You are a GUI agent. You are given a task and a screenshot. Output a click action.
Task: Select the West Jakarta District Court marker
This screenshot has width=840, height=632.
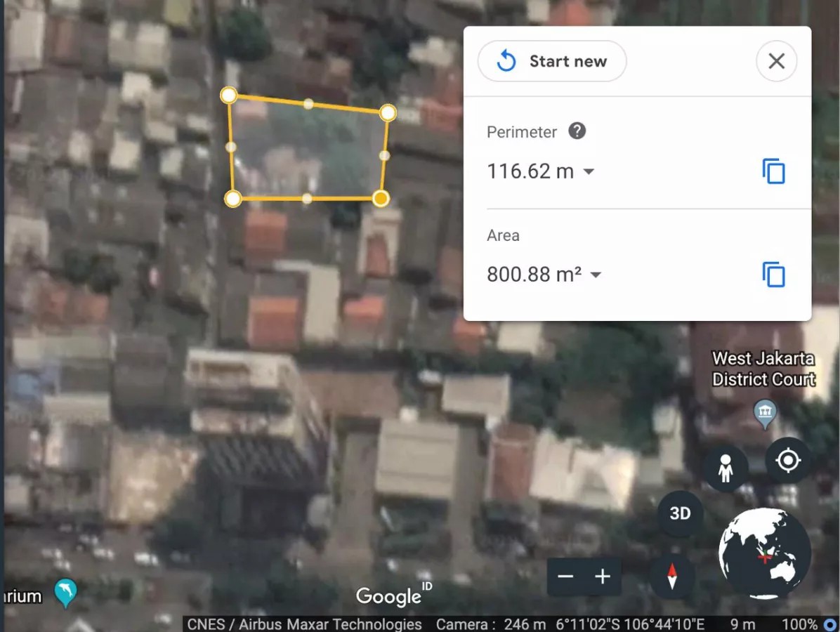point(764,412)
